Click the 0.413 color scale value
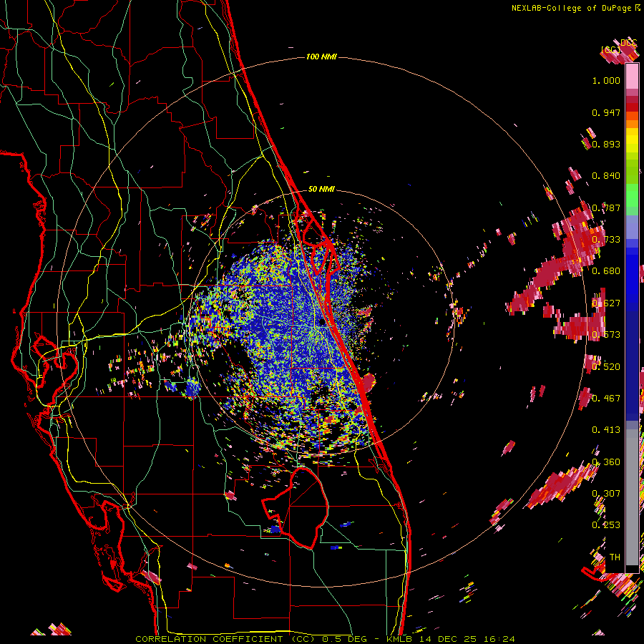Screen dimensions: 644x644 (x=606, y=430)
